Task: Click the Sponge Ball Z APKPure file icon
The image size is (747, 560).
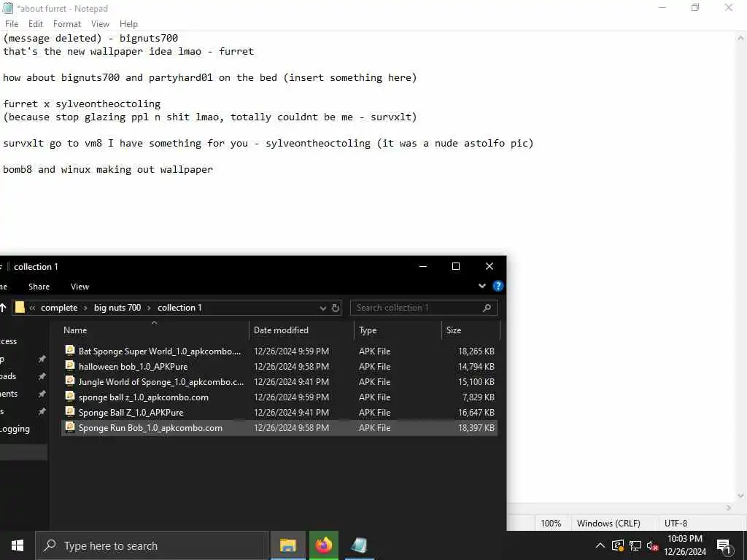Action: pyautogui.click(x=70, y=411)
